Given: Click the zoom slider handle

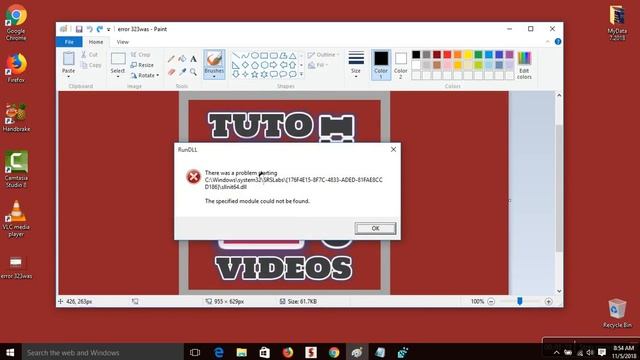Looking at the screenshot, I should (520, 301).
